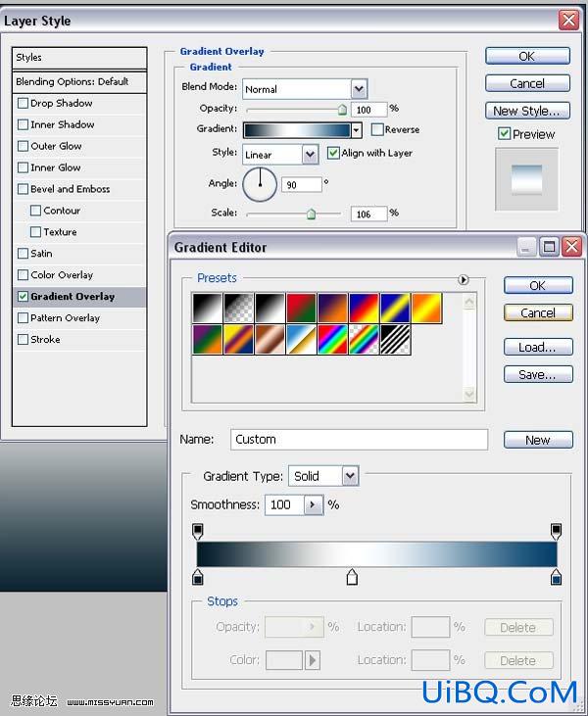Open the Blend Mode dropdown
The height and width of the screenshot is (716, 588).
click(x=359, y=89)
